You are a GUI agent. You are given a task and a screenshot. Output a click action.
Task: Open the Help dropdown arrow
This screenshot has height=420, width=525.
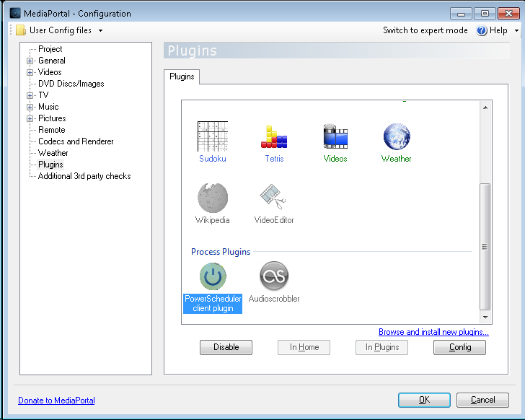[x=516, y=31]
